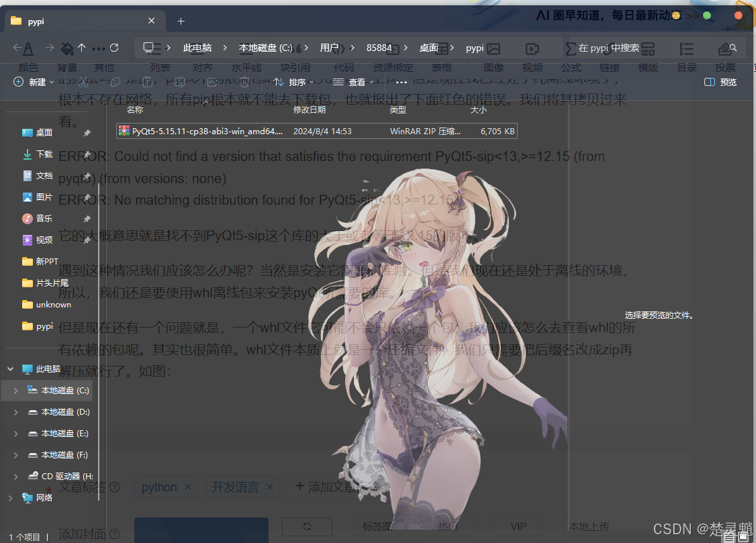This screenshot has height=543, width=756.
Task: Toggle the 预览 preview pane
Action: (x=720, y=82)
